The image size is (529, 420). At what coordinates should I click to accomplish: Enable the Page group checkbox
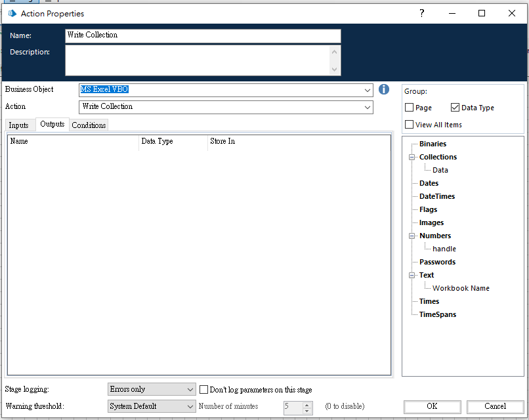[x=410, y=108]
